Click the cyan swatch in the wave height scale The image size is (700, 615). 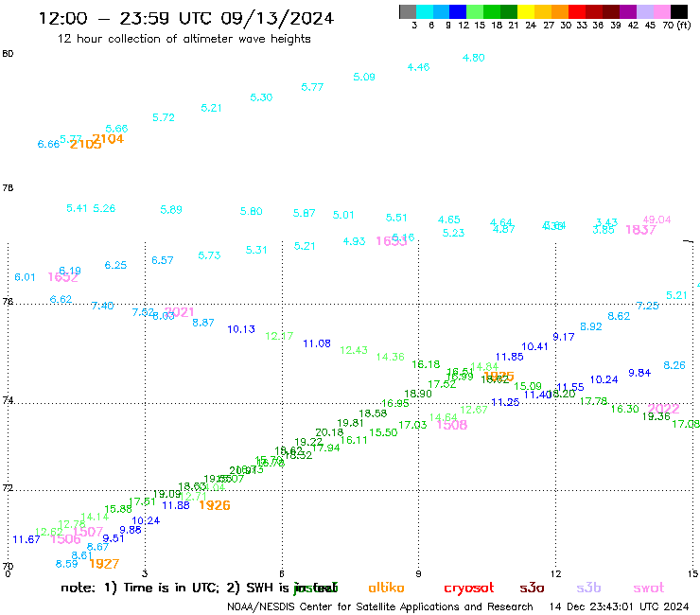tap(425, 11)
